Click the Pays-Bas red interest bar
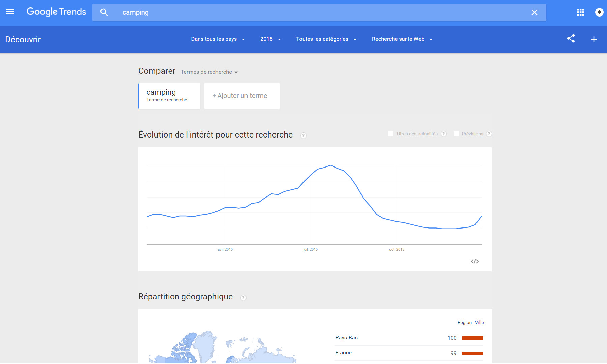Image resolution: width=607 pixels, height=364 pixels. pyautogui.click(x=472, y=338)
